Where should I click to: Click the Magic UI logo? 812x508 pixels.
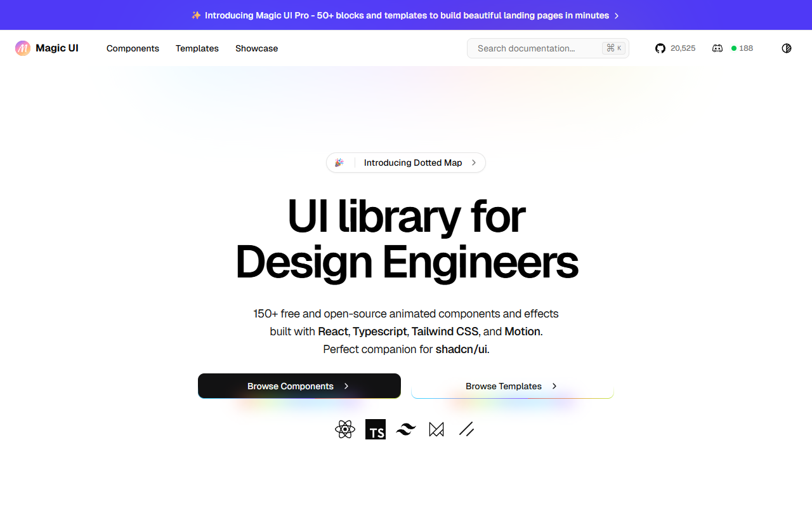(46, 48)
